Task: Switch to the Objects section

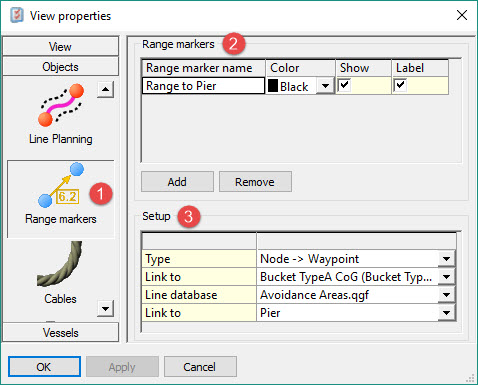Action: (x=61, y=66)
